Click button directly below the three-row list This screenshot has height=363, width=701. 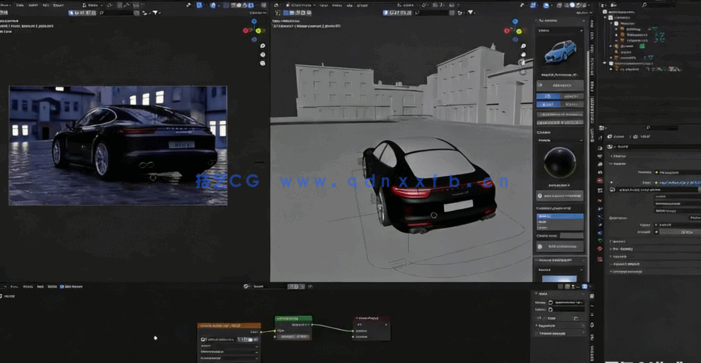tap(560, 246)
